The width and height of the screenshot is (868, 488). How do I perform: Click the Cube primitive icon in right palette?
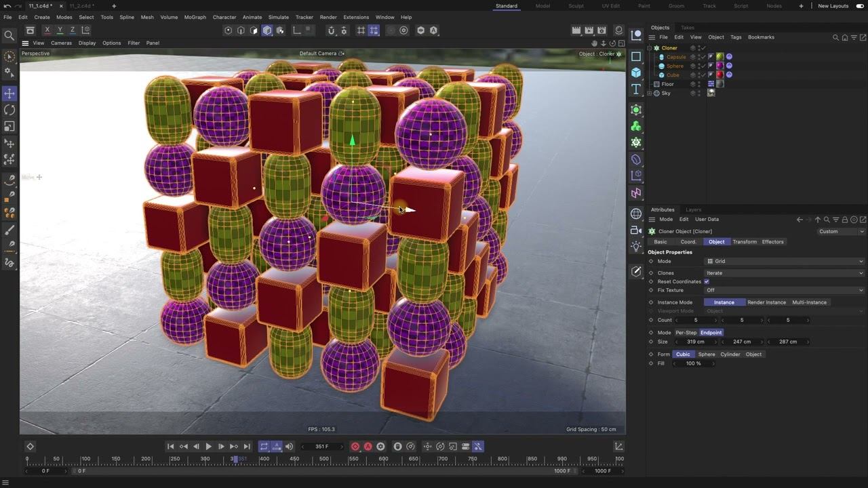pyautogui.click(x=636, y=73)
